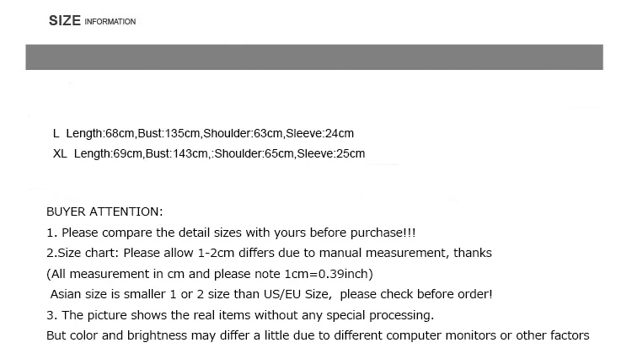The height and width of the screenshot is (364, 632).
Task: Click the color and brightness disclaimer line
Action: tap(318, 335)
